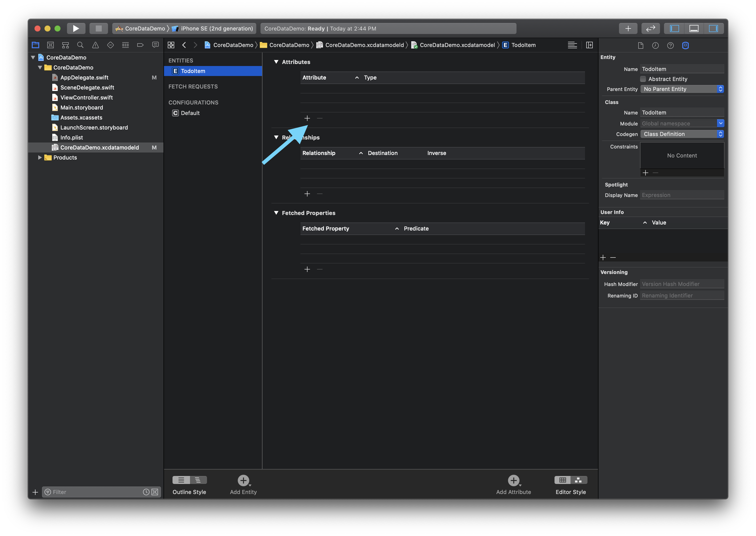Screen dimensions: 756x536
Task: Open LaunchScreen.storyboard
Action: coord(94,127)
